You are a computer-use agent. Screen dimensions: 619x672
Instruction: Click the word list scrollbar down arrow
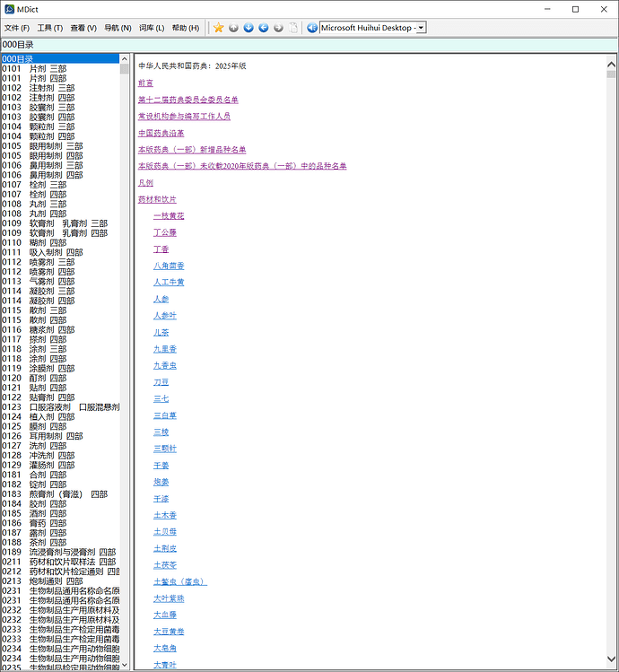(x=125, y=665)
